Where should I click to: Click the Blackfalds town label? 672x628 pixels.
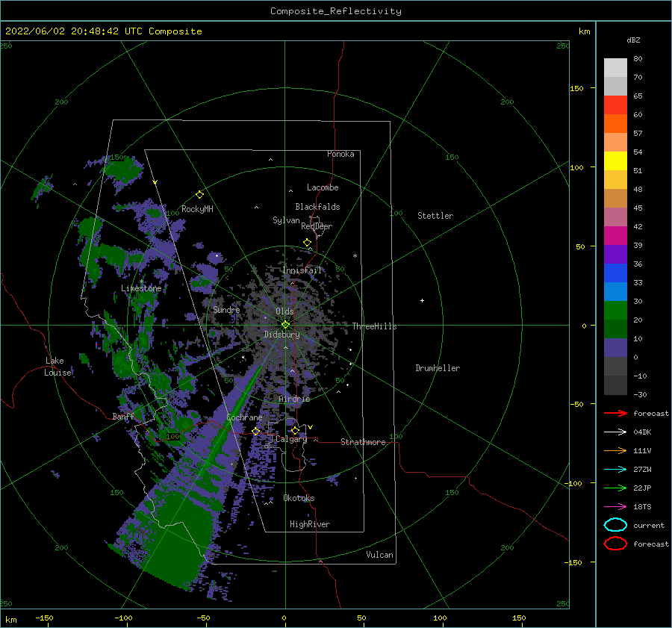317,207
